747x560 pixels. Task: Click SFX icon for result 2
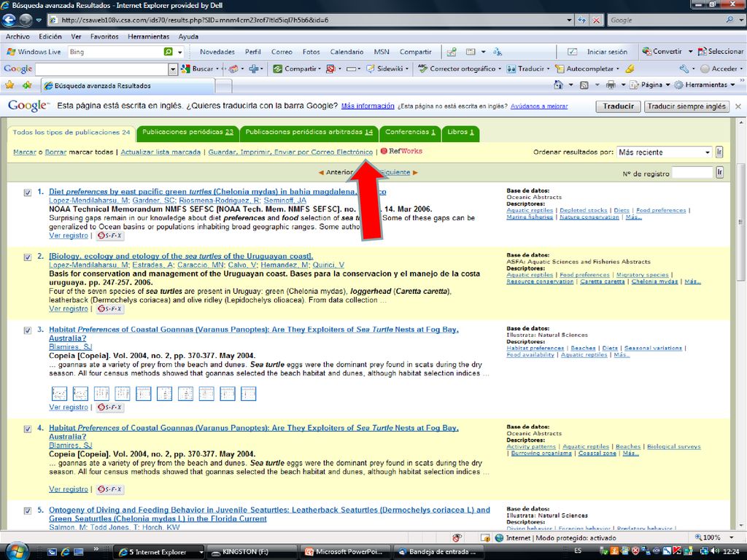110,308
